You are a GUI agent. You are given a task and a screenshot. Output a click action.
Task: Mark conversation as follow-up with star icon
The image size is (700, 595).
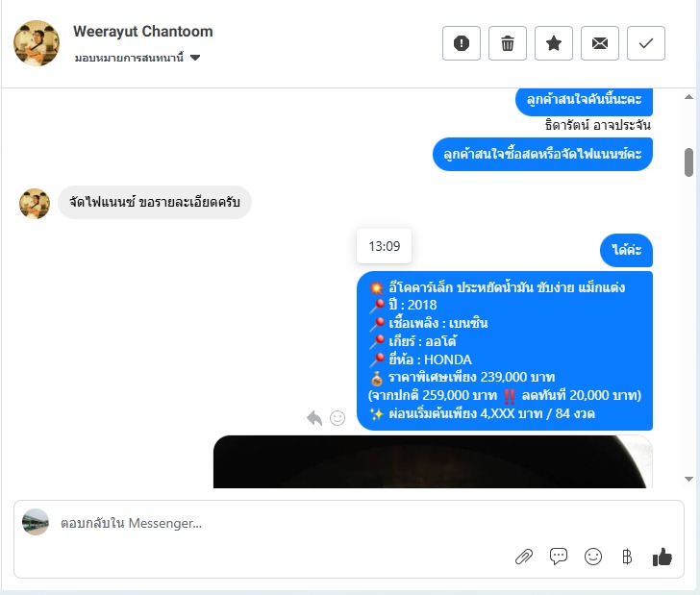tap(554, 43)
